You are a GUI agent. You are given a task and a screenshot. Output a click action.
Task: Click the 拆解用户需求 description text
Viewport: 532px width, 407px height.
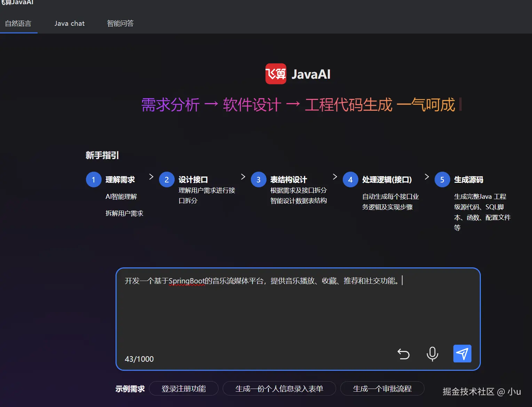coord(124,213)
